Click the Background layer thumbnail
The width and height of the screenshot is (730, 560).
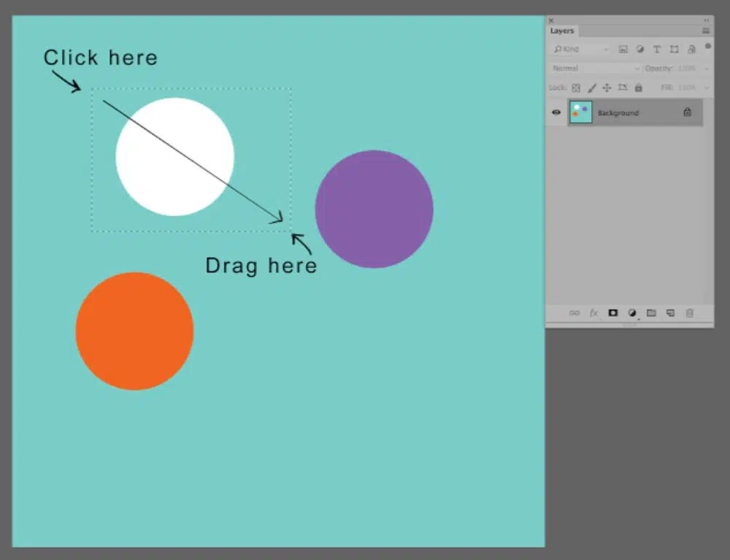click(x=581, y=112)
